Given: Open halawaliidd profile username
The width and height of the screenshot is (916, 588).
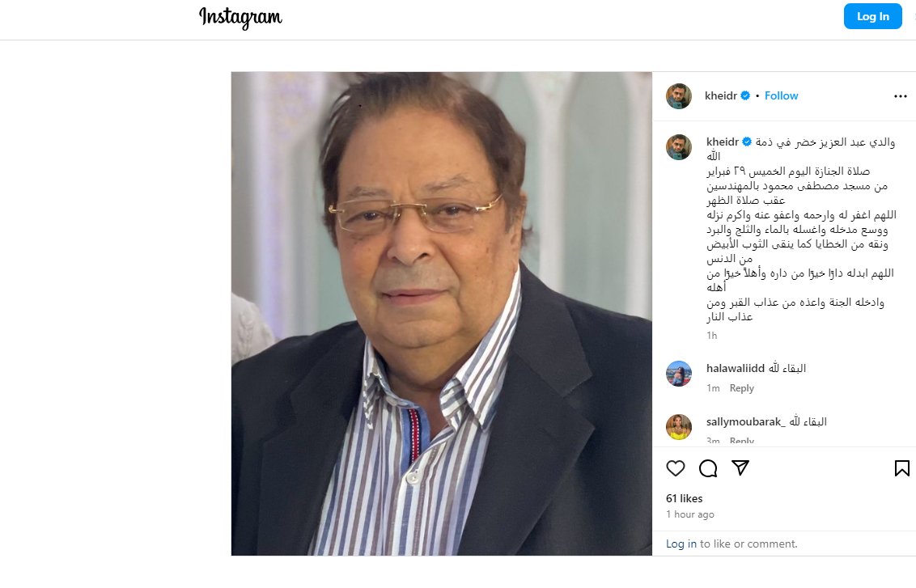Looking at the screenshot, I should pyautogui.click(x=736, y=369).
